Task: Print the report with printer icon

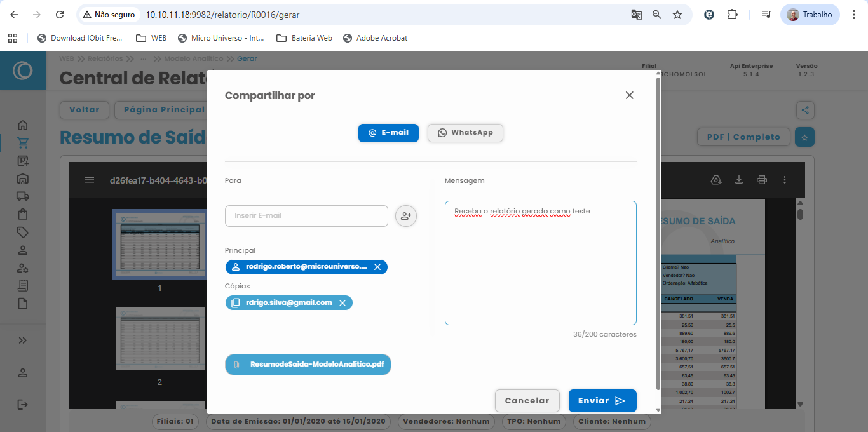Action: (x=762, y=180)
